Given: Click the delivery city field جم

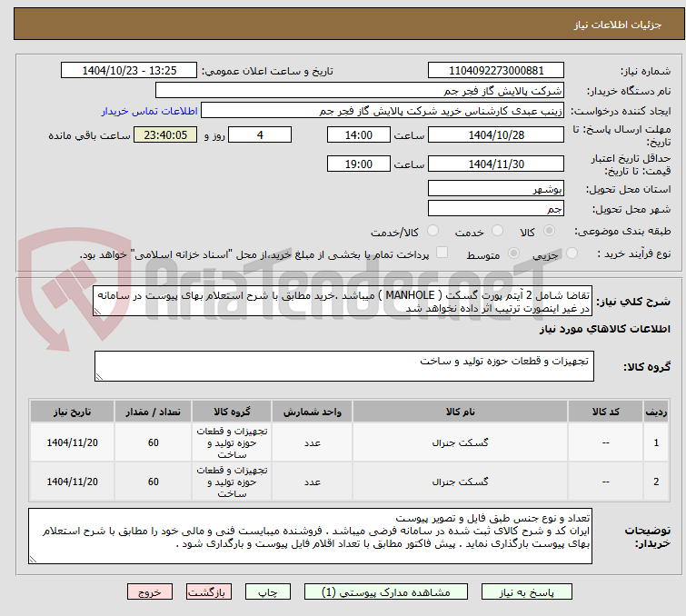Looking at the screenshot, I should pos(496,209).
